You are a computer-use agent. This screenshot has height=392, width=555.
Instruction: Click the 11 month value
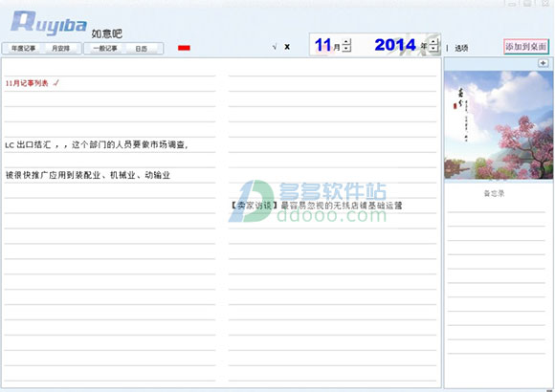coord(322,45)
